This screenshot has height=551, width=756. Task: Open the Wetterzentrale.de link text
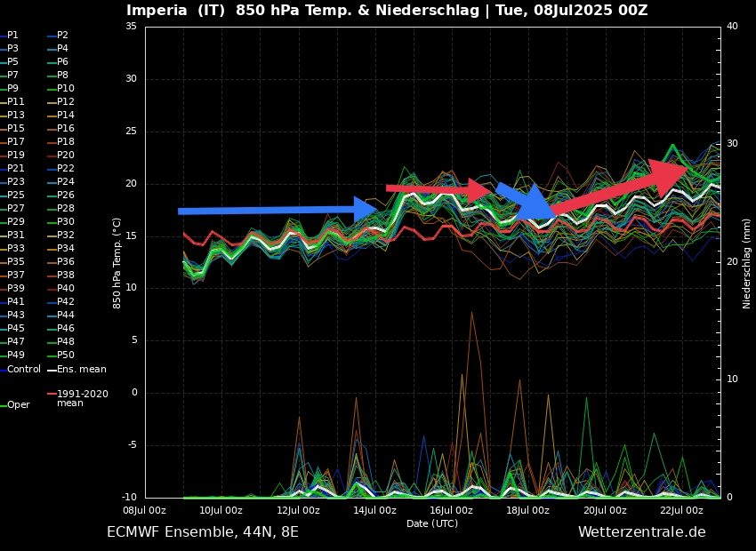pyautogui.click(x=641, y=531)
